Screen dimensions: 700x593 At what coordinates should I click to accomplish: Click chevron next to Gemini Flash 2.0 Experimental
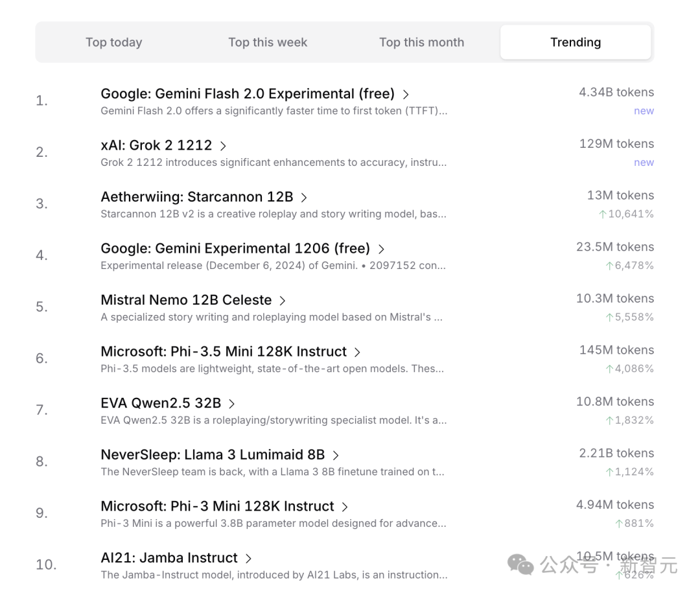[406, 95]
